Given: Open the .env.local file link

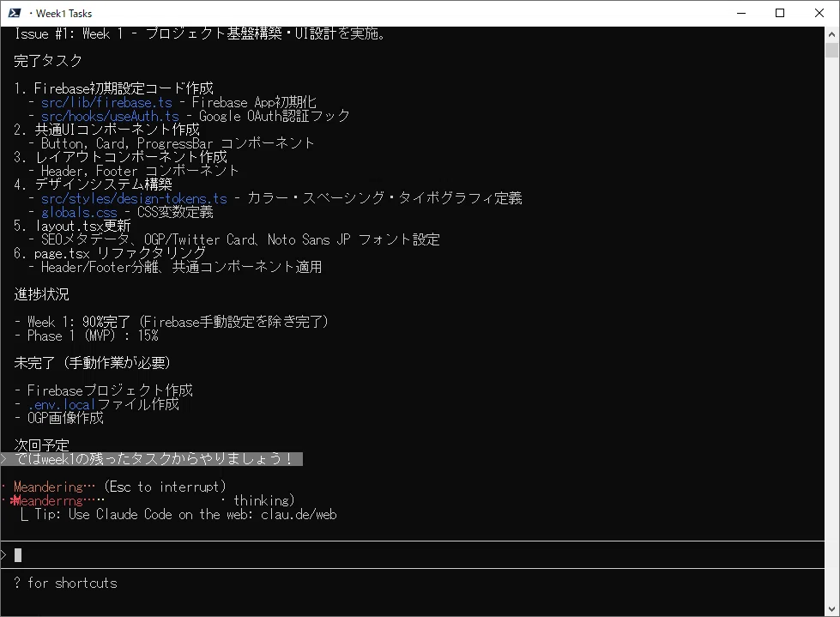Looking at the screenshot, I should coord(61,404).
